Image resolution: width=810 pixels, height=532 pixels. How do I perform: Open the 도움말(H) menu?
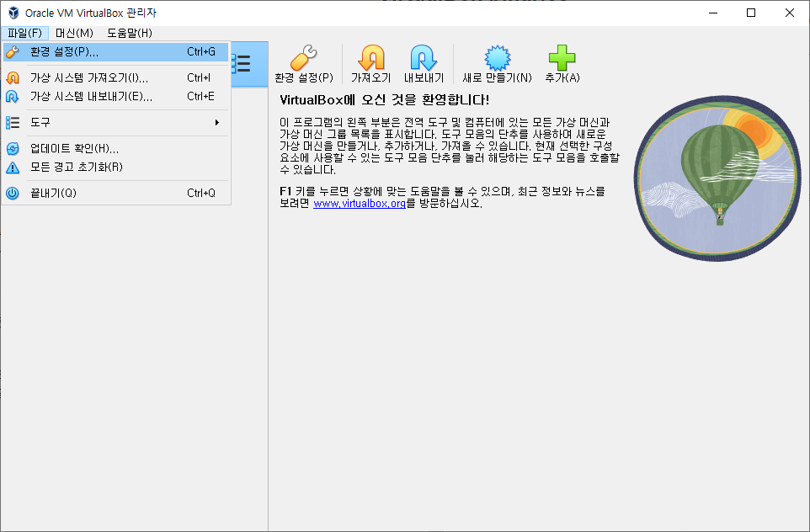pos(130,33)
